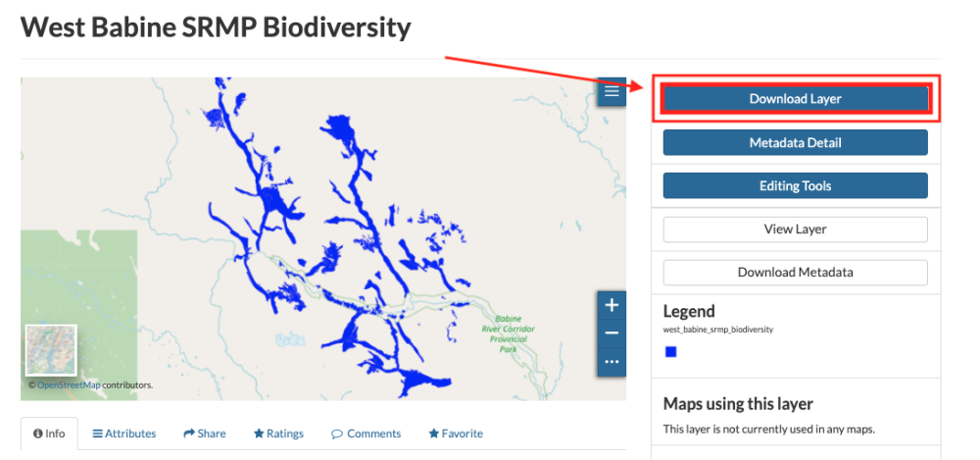
Task: Click the Download Metadata button
Action: (795, 273)
